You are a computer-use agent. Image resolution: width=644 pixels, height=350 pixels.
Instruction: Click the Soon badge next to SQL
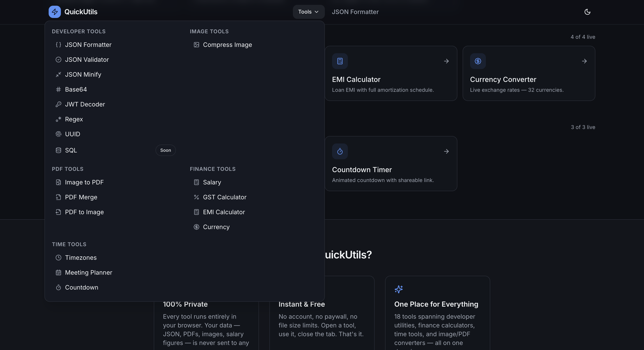(166, 150)
